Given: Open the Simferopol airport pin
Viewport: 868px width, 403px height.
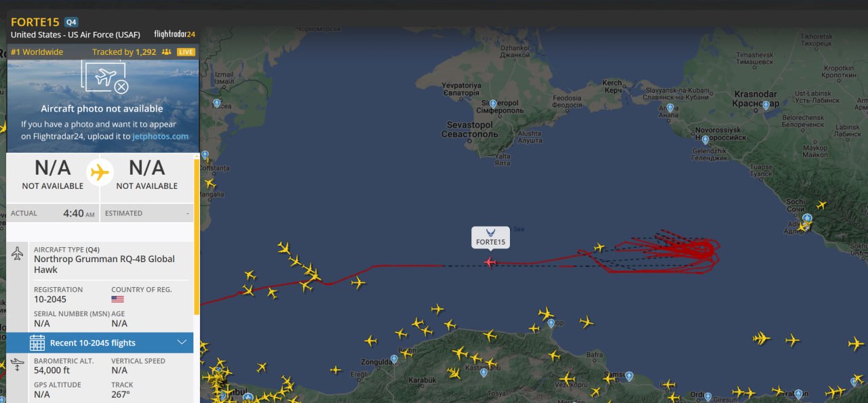Looking at the screenshot, I should [493, 104].
